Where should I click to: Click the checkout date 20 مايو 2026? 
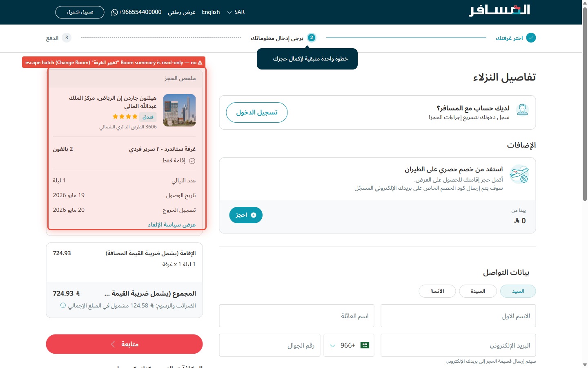click(69, 210)
